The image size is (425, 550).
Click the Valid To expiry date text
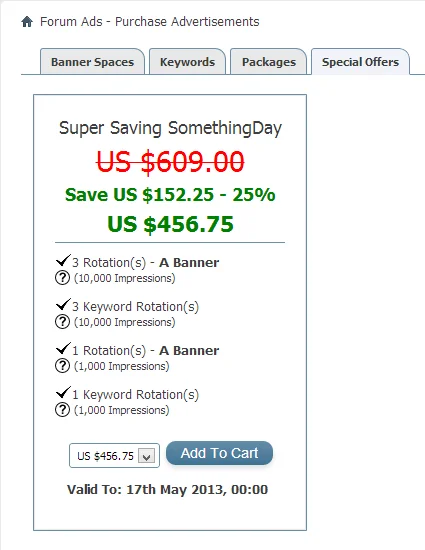[168, 490]
